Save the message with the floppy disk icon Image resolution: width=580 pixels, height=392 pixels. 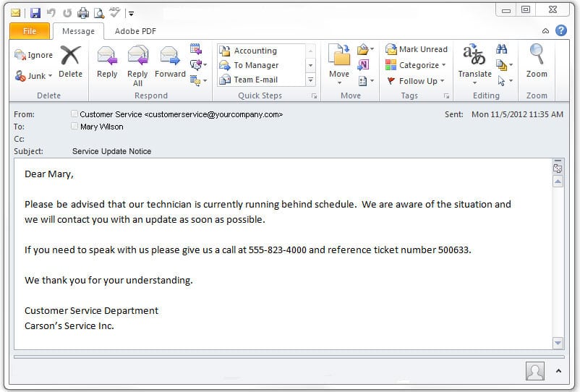click(x=35, y=13)
